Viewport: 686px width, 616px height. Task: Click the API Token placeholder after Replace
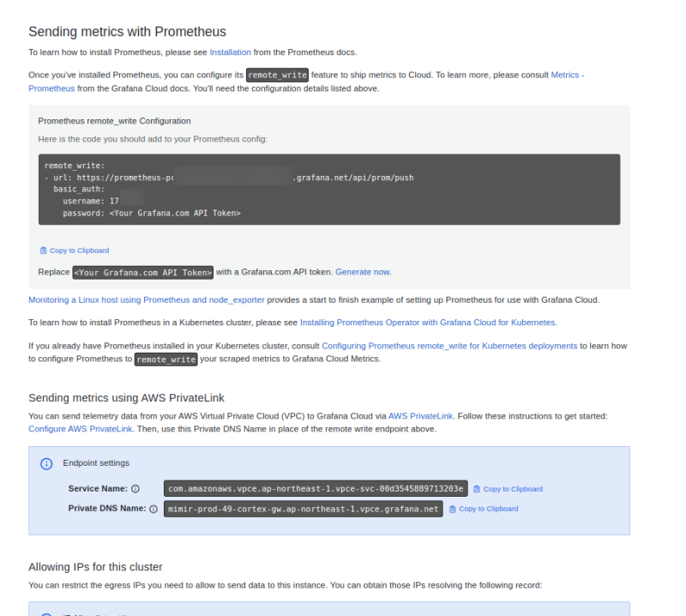pos(143,272)
